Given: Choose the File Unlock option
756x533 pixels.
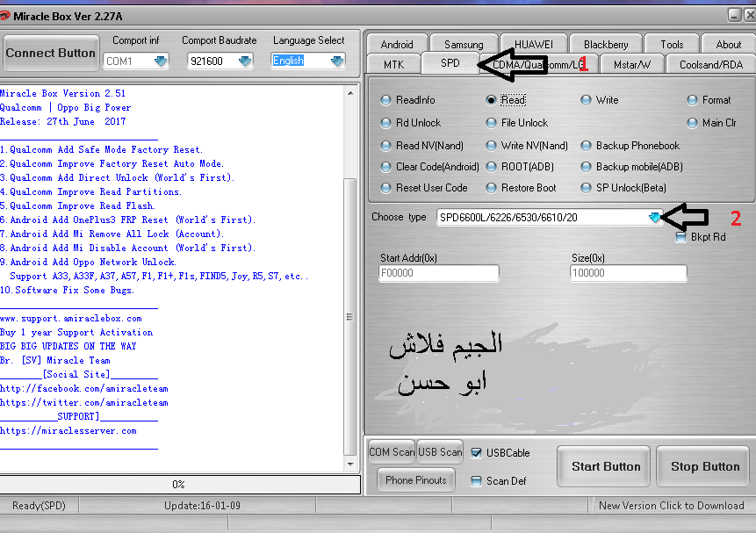Looking at the screenshot, I should [x=491, y=123].
